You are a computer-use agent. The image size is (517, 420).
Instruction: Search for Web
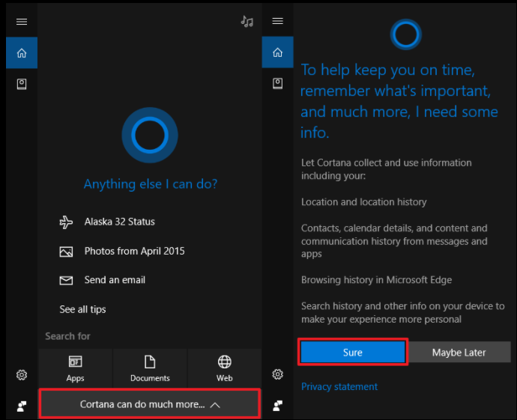click(225, 368)
